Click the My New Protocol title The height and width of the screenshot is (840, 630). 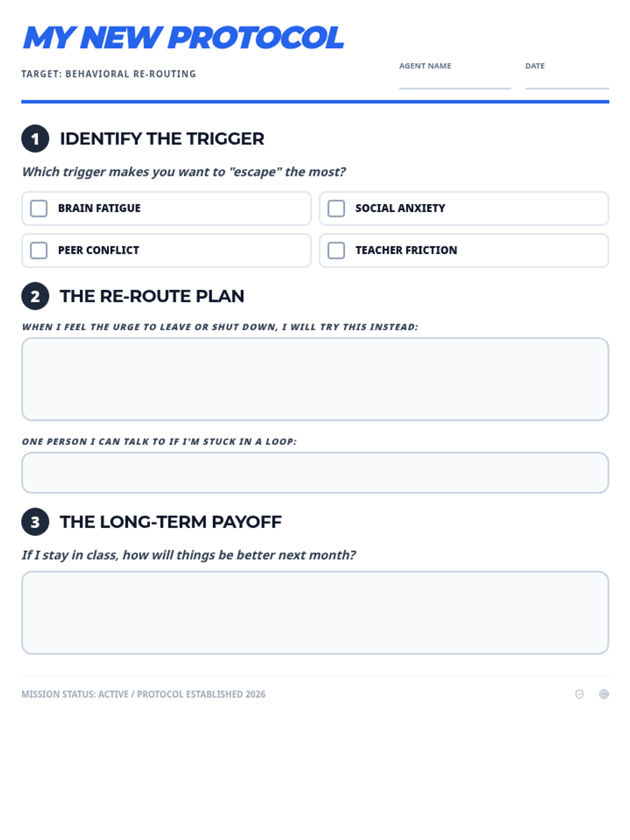click(x=183, y=38)
